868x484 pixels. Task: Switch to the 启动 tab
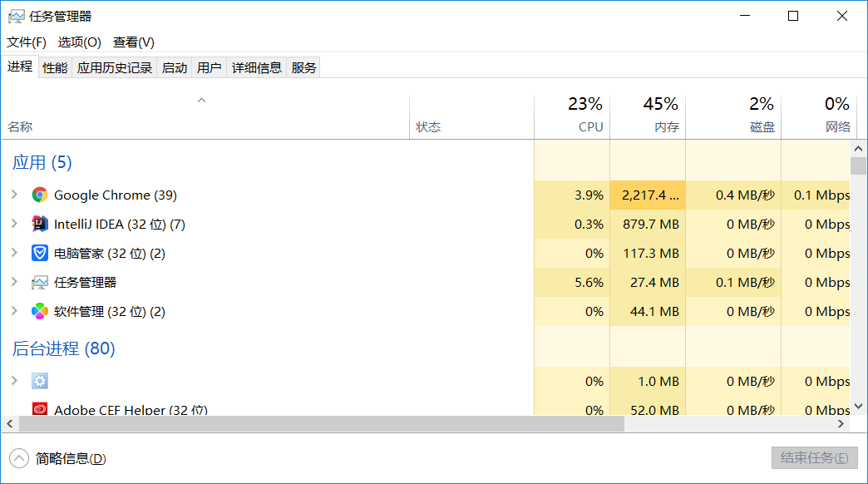tap(175, 67)
